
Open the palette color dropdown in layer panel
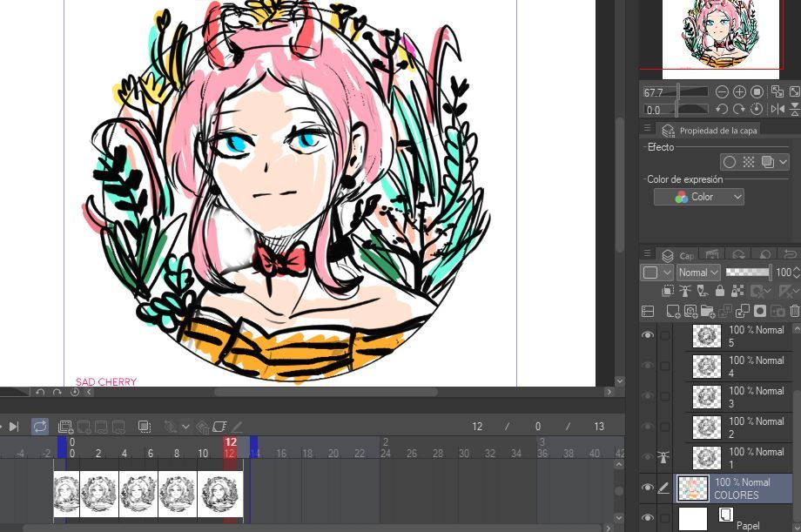657,273
